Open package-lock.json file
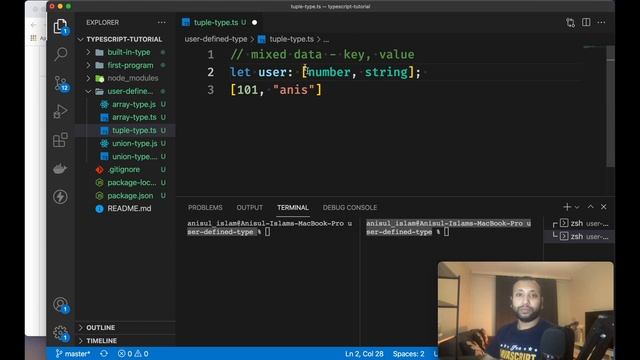 click(x=131, y=182)
